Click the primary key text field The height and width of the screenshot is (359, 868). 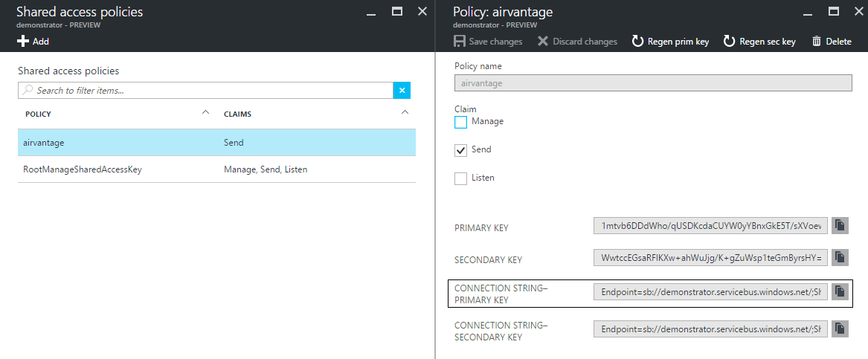tap(710, 225)
